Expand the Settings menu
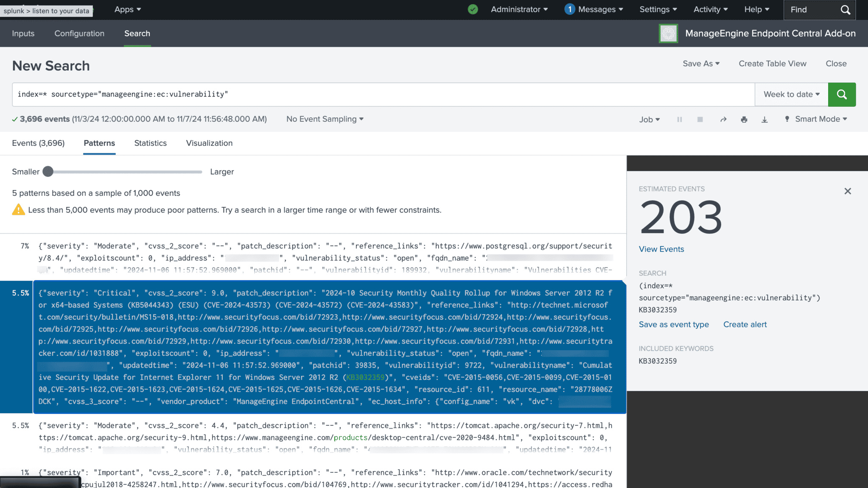Image resolution: width=868 pixels, height=488 pixels. pos(658,9)
